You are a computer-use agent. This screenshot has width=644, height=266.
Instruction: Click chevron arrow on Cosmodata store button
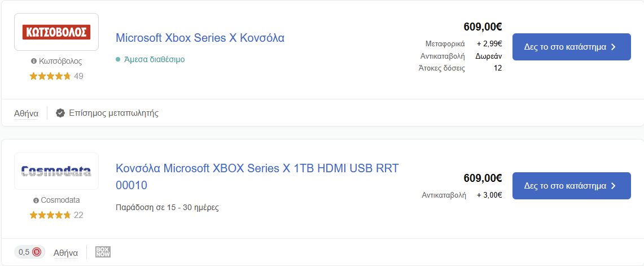(614, 186)
